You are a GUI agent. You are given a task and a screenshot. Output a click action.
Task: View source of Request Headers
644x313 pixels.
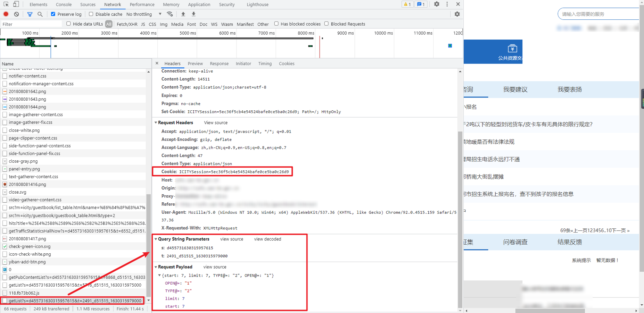(x=216, y=123)
